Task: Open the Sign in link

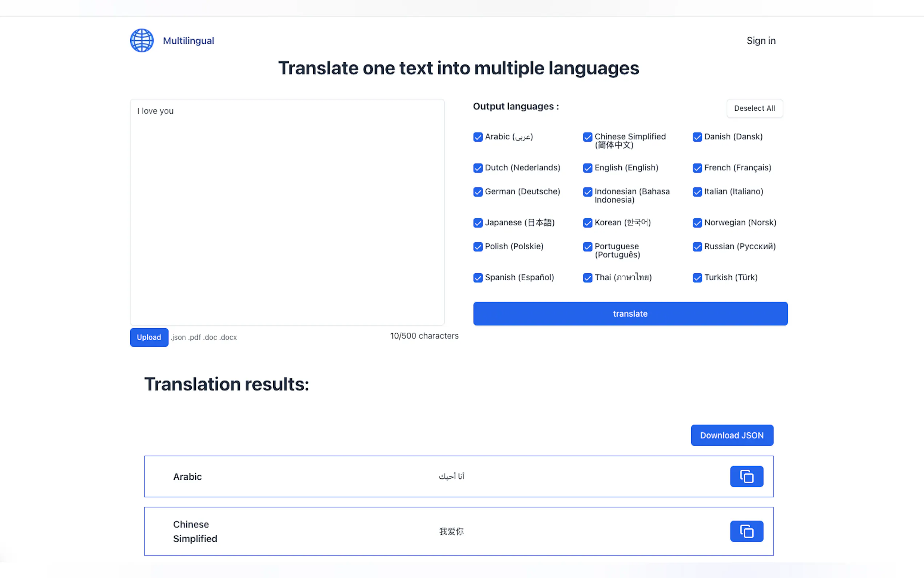Action: point(761,40)
